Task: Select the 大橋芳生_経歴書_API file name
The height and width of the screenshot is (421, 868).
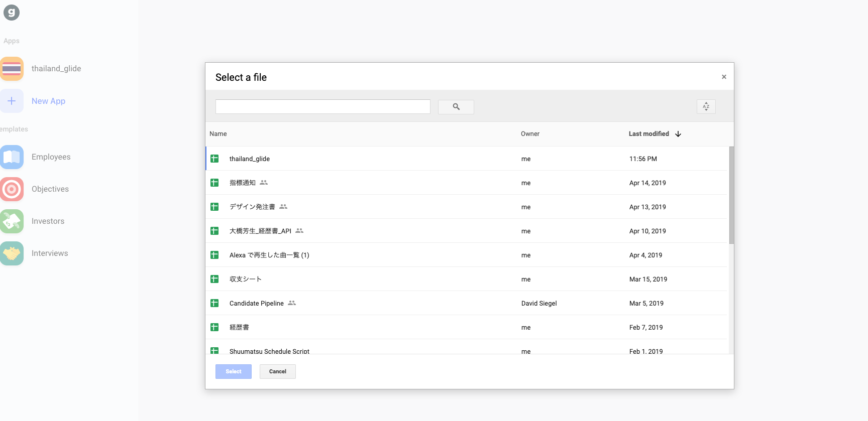Action: tap(260, 231)
